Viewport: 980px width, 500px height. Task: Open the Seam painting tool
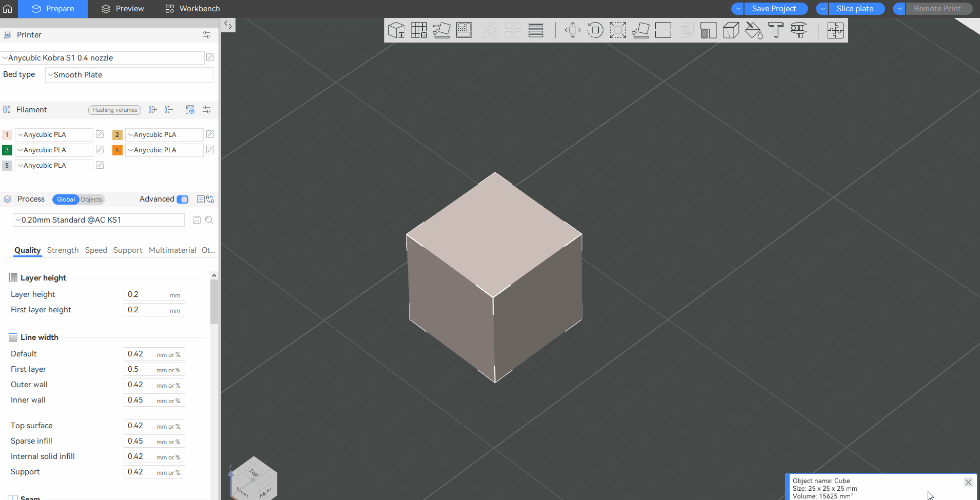pos(731,30)
